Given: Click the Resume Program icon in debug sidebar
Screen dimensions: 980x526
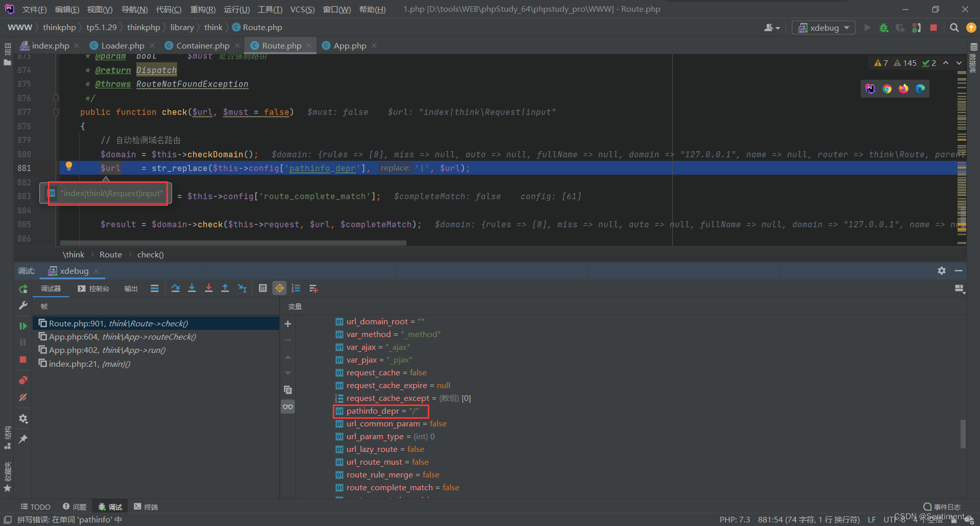Looking at the screenshot, I should pyautogui.click(x=23, y=326).
